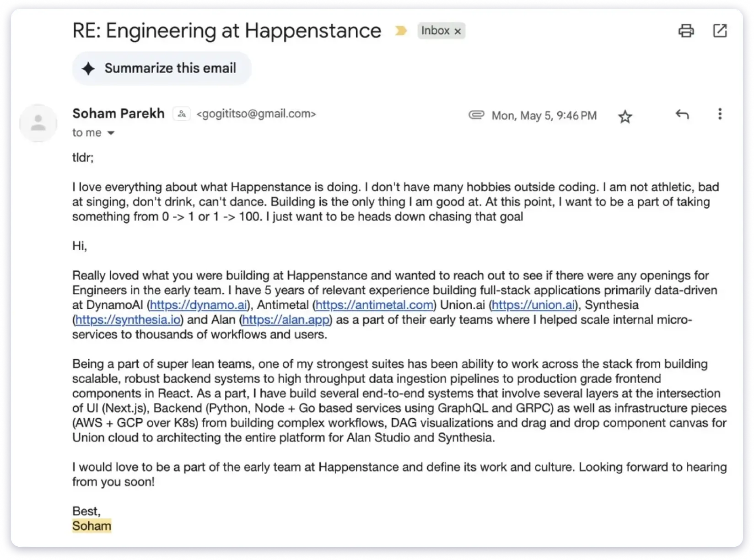Click the contact details icon beside sender's email
754x560 pixels.
point(182,113)
